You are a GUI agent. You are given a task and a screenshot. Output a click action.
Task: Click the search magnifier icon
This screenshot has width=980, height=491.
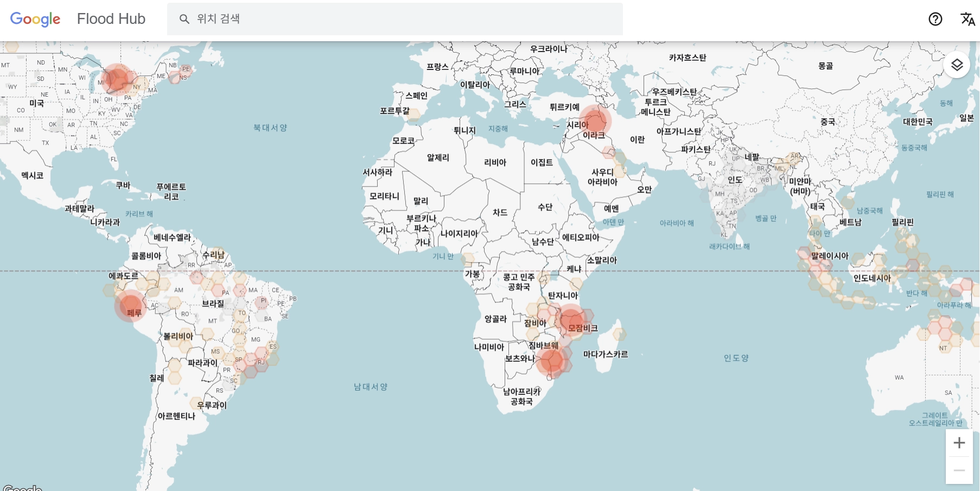click(184, 19)
